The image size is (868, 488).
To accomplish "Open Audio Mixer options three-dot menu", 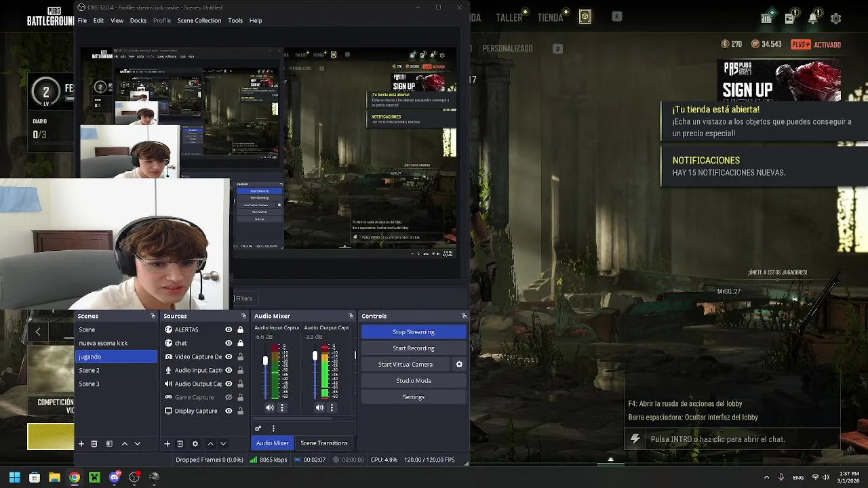I will coord(273,428).
